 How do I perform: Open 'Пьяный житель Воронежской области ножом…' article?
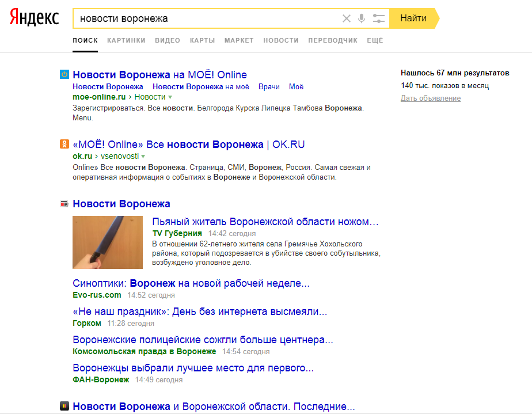coord(265,222)
